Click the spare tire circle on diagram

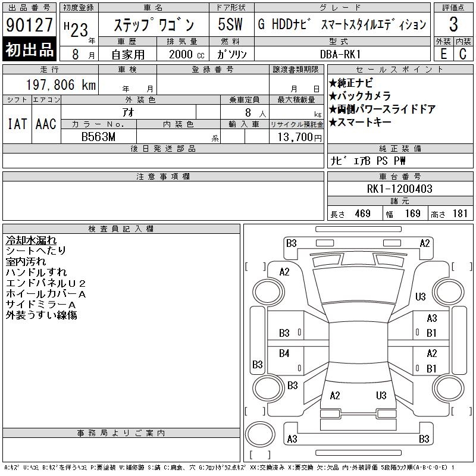(x=260, y=434)
